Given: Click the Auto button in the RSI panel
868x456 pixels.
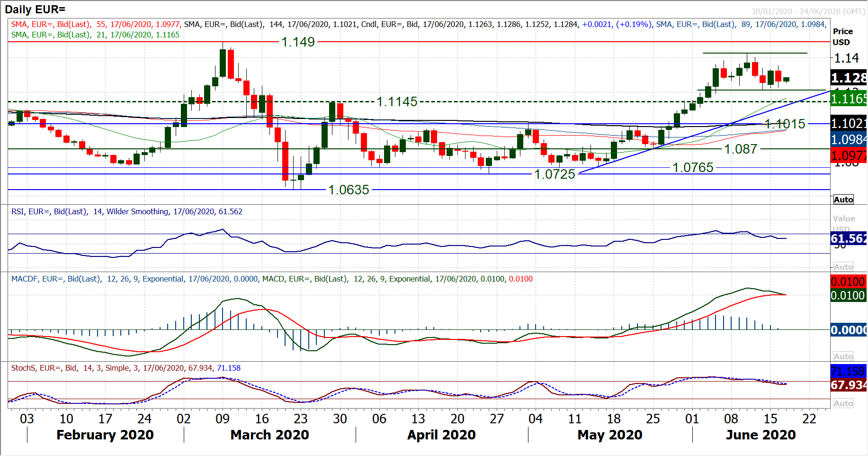Looking at the screenshot, I should pyautogui.click(x=843, y=267).
